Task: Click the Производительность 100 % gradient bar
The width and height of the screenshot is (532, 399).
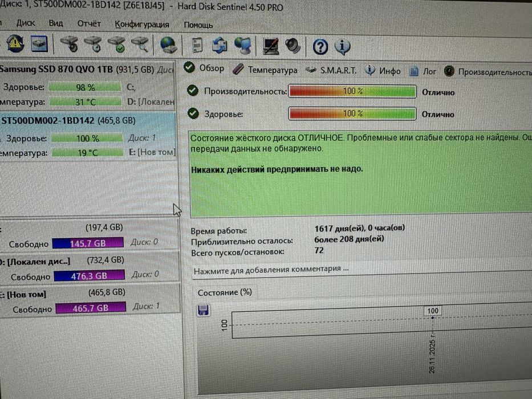Action: tap(352, 91)
